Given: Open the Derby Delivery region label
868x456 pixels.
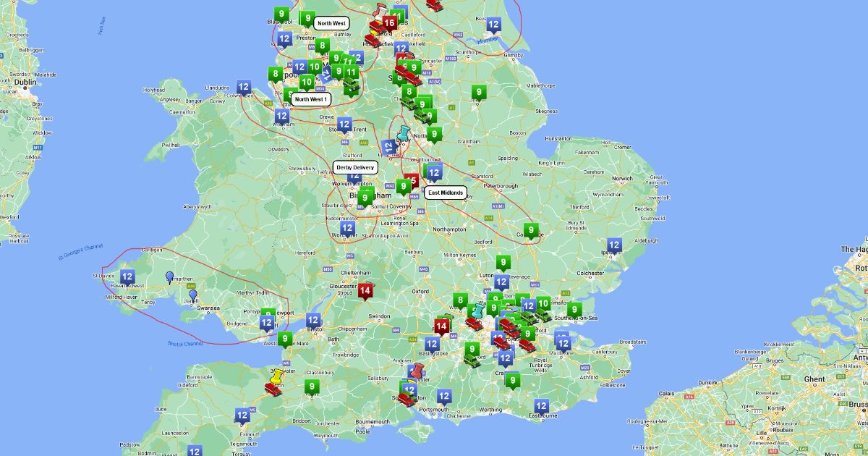Looking at the screenshot, I should tap(355, 167).
